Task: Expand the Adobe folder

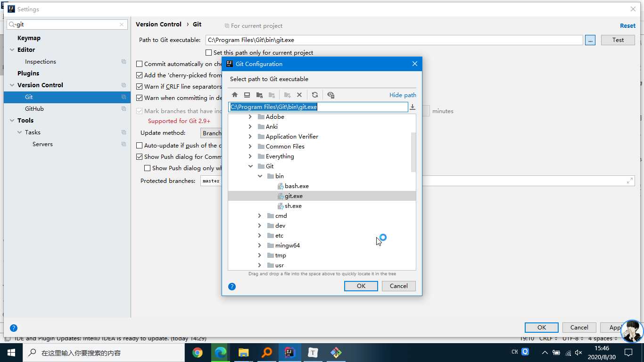Action: (x=250, y=117)
